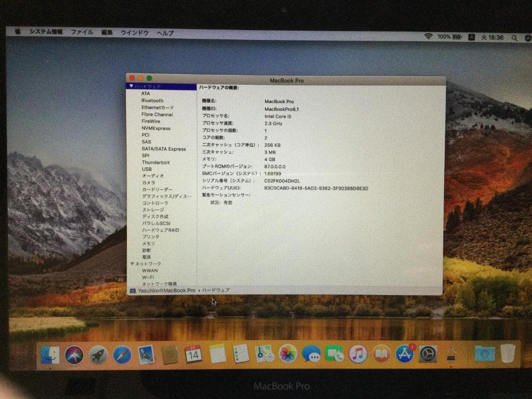The height and width of the screenshot is (399, 532).
Task: Select Wi-Fi under the ネットワーク section
Action: point(148,277)
